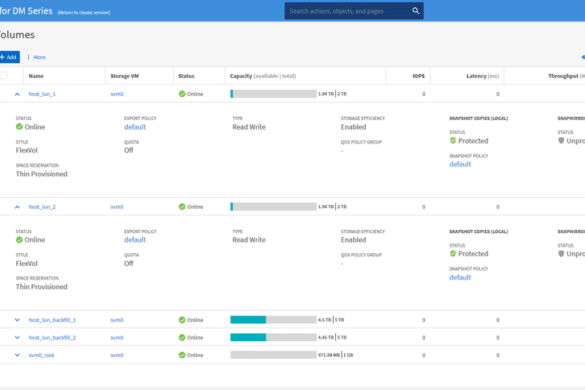The height and width of the screenshot is (390, 585).
Task: Open svm0 link in host_lun_1 row
Action: pyautogui.click(x=117, y=94)
